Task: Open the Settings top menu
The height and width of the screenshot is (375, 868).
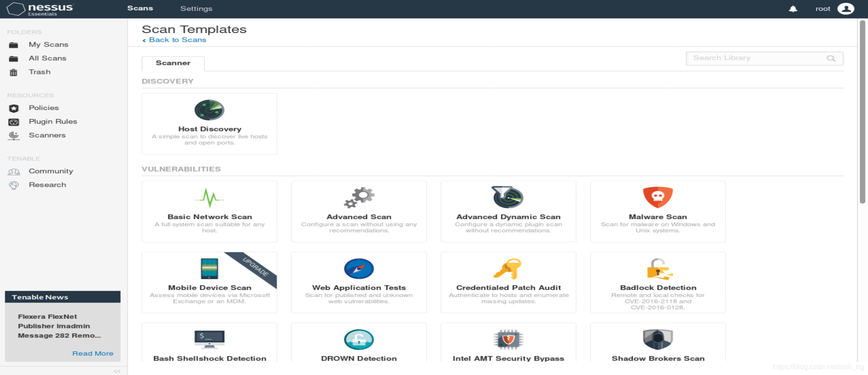Action: [x=196, y=9]
